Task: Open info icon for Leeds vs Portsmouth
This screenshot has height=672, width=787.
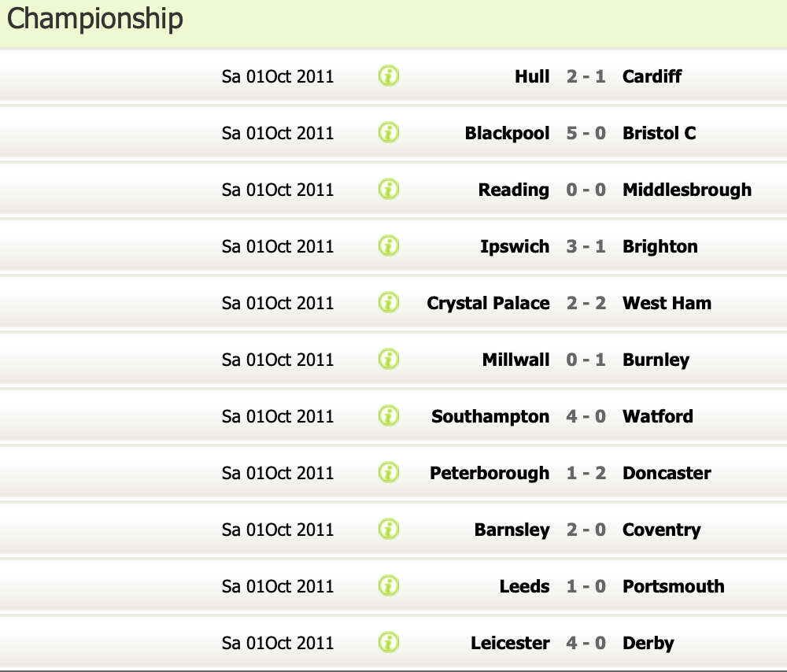Action: (389, 586)
